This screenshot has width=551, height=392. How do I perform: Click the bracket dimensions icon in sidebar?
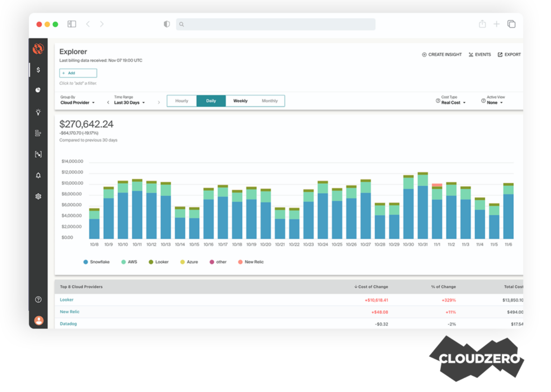coord(38,154)
